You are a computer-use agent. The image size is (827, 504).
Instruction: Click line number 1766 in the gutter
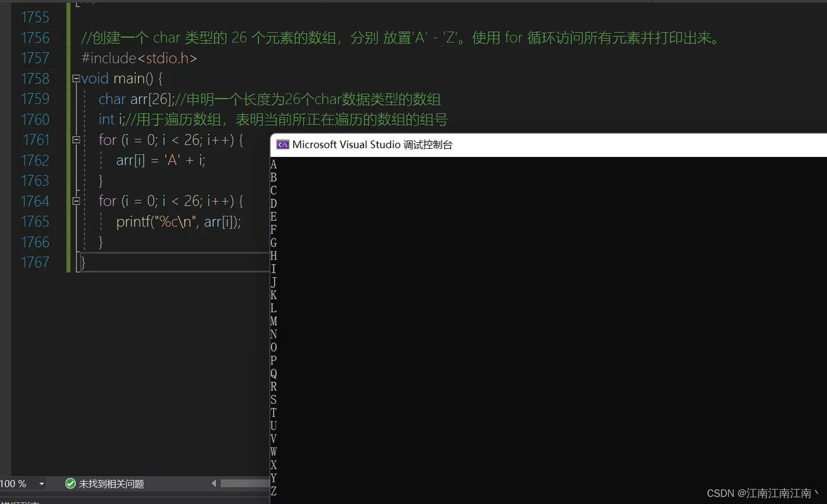pos(35,242)
